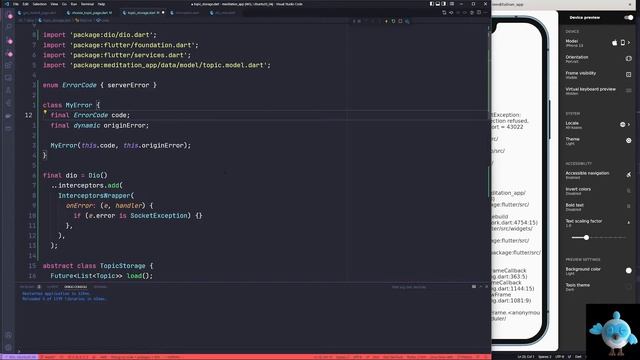640x360 pixels.
Task: Open the Help menu
Action: click(101, 4)
